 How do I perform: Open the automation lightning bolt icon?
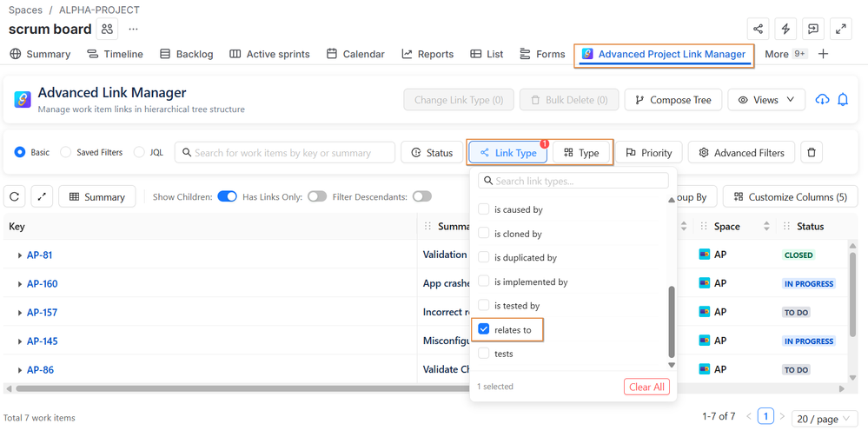(x=785, y=29)
